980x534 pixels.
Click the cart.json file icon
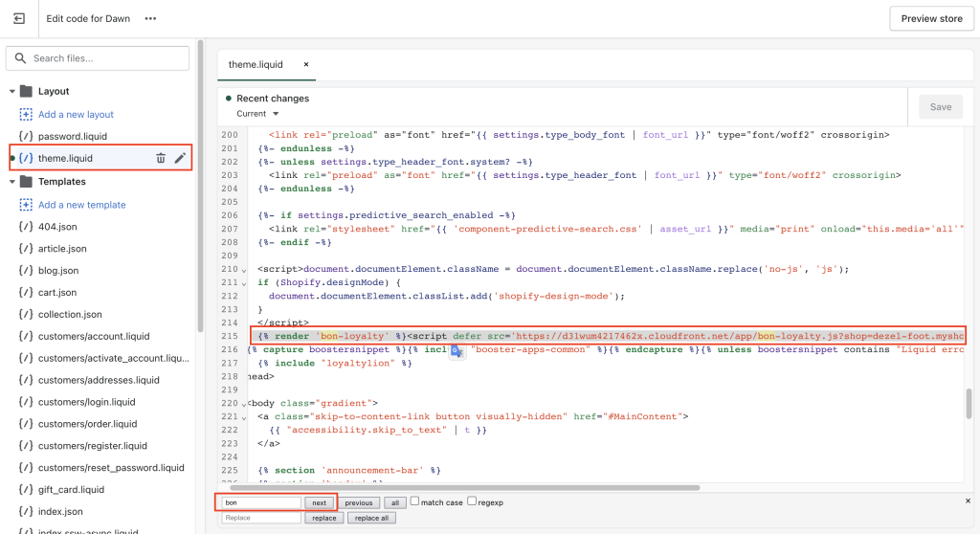pos(26,292)
